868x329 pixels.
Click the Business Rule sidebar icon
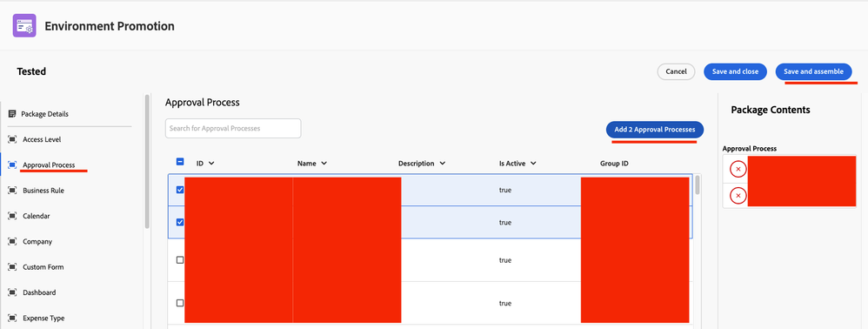click(12, 191)
